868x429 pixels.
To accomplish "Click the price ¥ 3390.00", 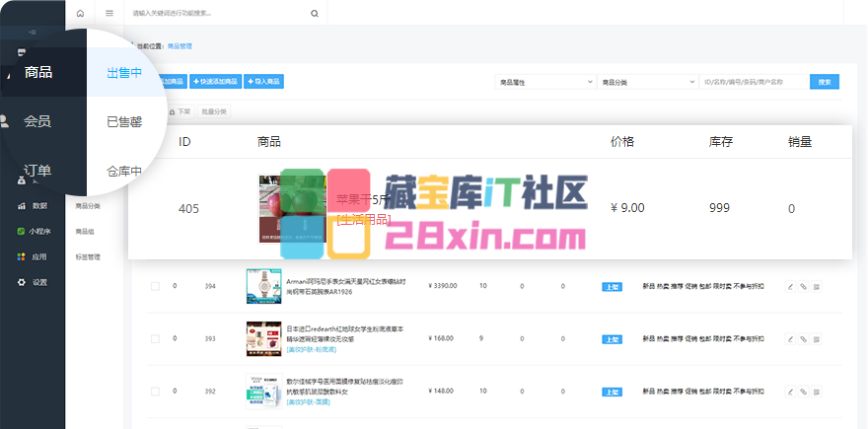I will [443, 286].
